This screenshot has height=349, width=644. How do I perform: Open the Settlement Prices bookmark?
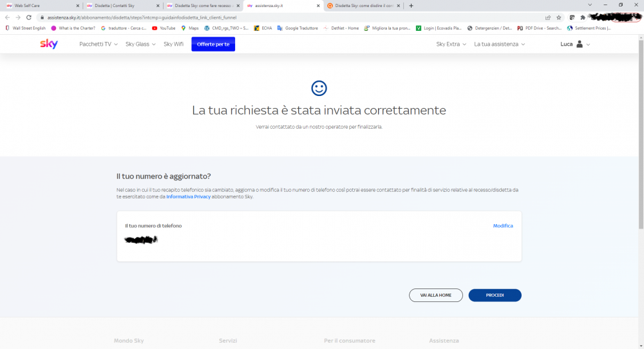[x=589, y=28]
